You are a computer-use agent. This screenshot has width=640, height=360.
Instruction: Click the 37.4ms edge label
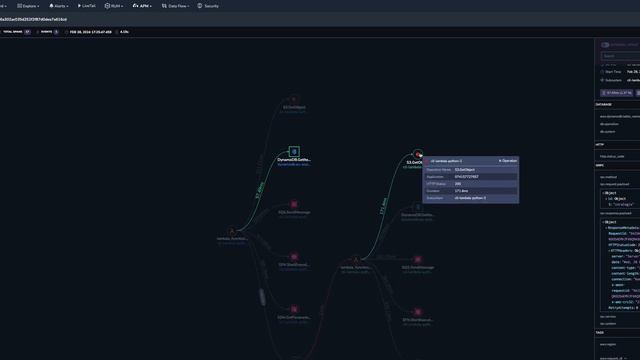(x=260, y=191)
